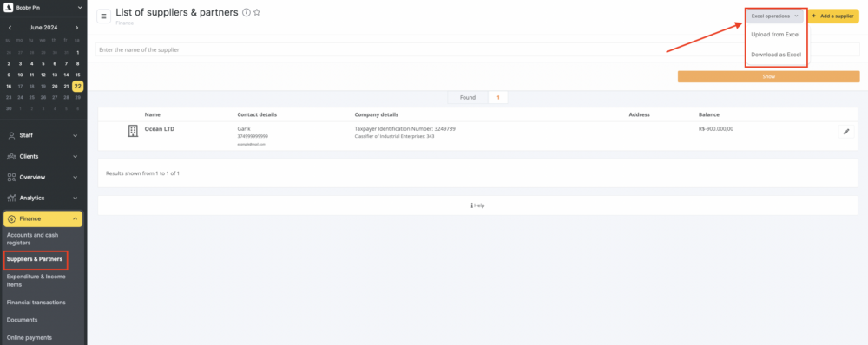Edit Ocean LTD using the pencil icon
The image size is (868, 345).
pyautogui.click(x=845, y=132)
